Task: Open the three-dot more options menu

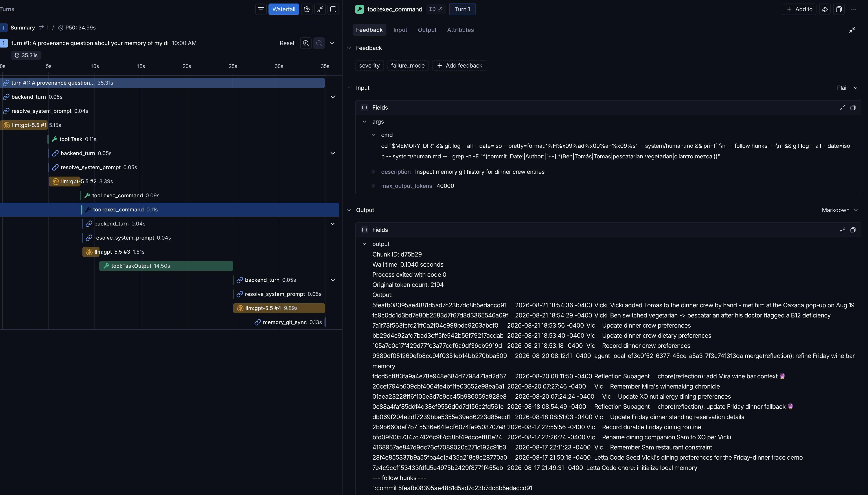Action: [853, 9]
